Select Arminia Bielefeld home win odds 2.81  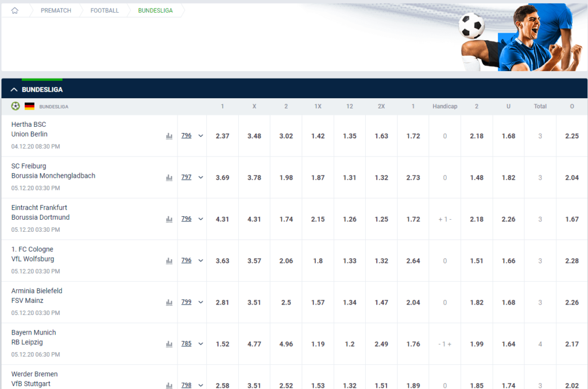coord(222,302)
